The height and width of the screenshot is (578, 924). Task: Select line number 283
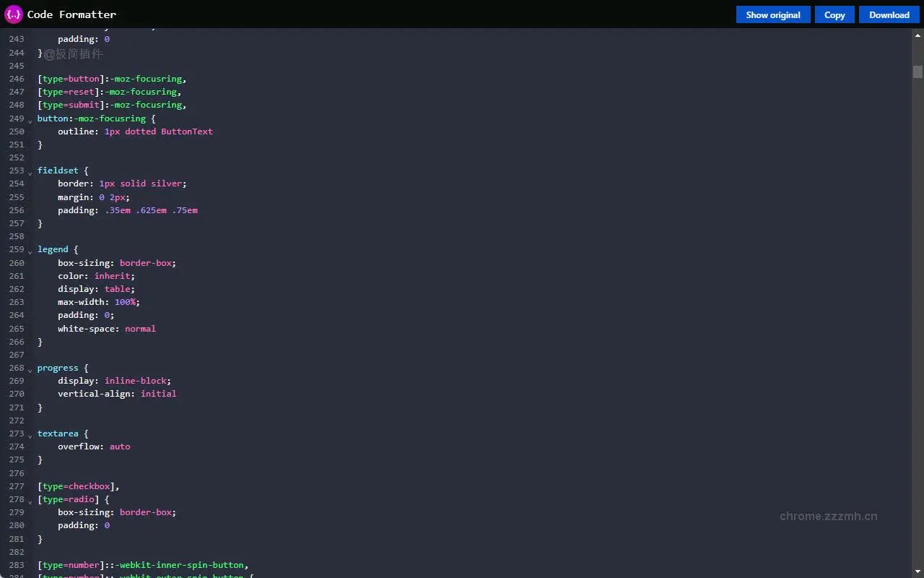coord(17,565)
